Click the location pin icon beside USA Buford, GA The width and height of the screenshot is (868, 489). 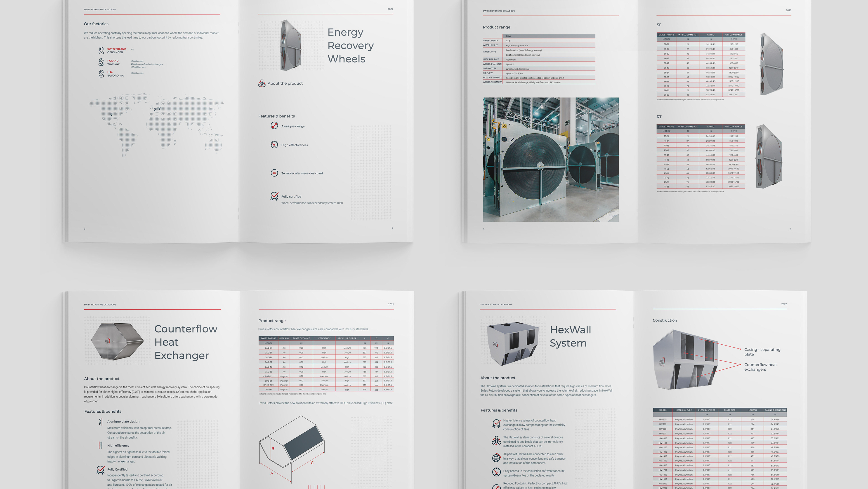click(101, 74)
